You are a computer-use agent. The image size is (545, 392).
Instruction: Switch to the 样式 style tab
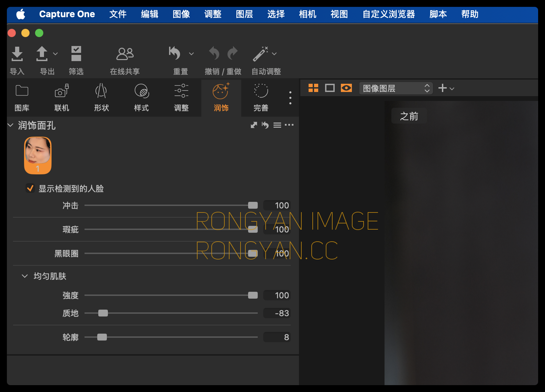[x=141, y=98]
